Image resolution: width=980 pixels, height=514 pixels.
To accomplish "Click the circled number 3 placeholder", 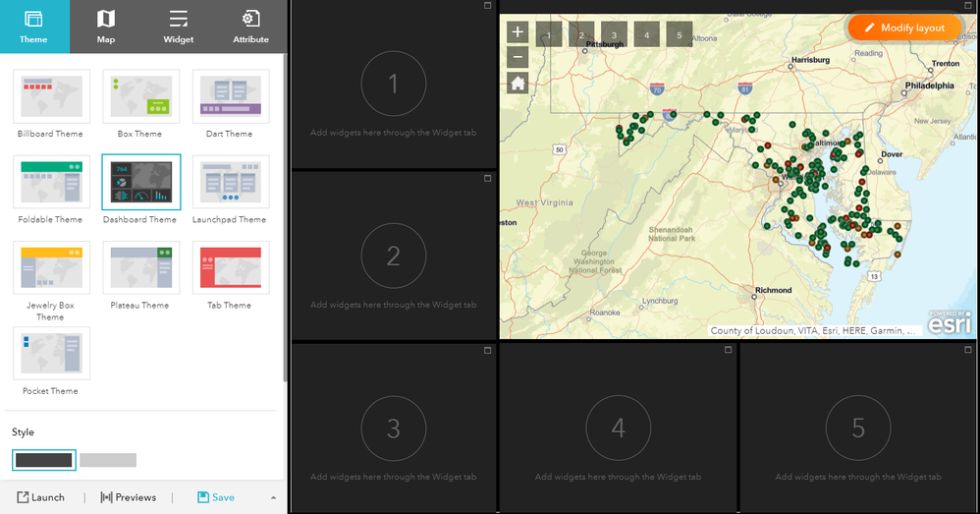I will 394,428.
